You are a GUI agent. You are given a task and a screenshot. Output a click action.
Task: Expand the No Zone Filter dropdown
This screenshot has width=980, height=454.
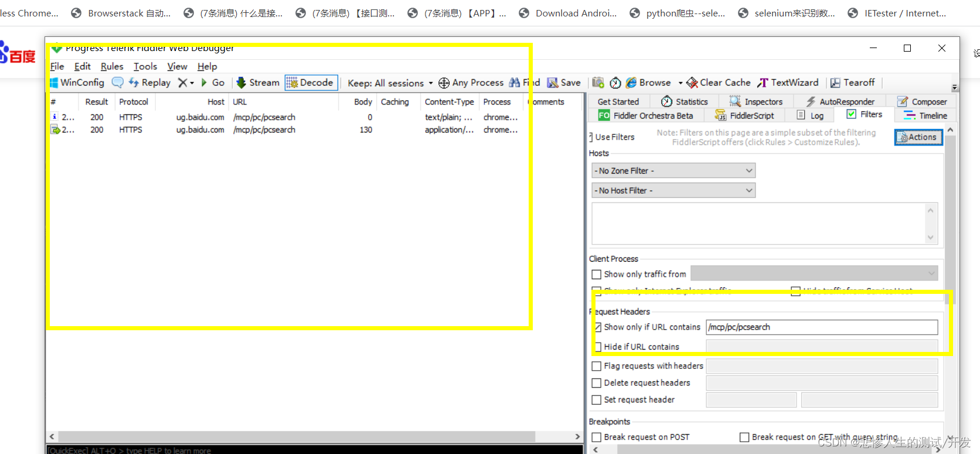[x=673, y=171]
